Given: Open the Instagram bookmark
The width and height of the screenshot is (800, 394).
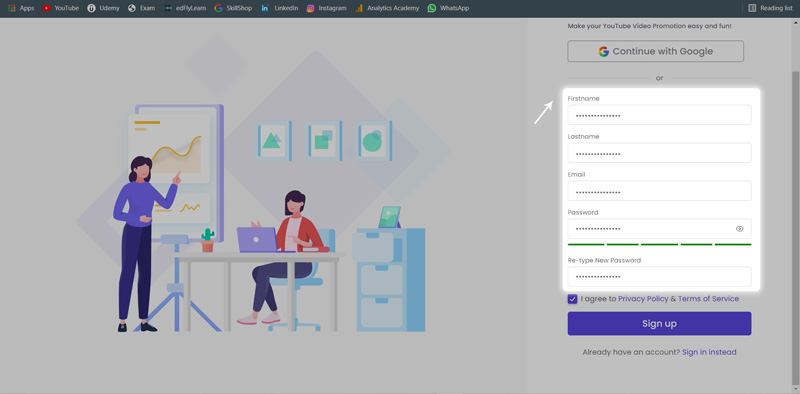Looking at the screenshot, I should click(x=327, y=8).
